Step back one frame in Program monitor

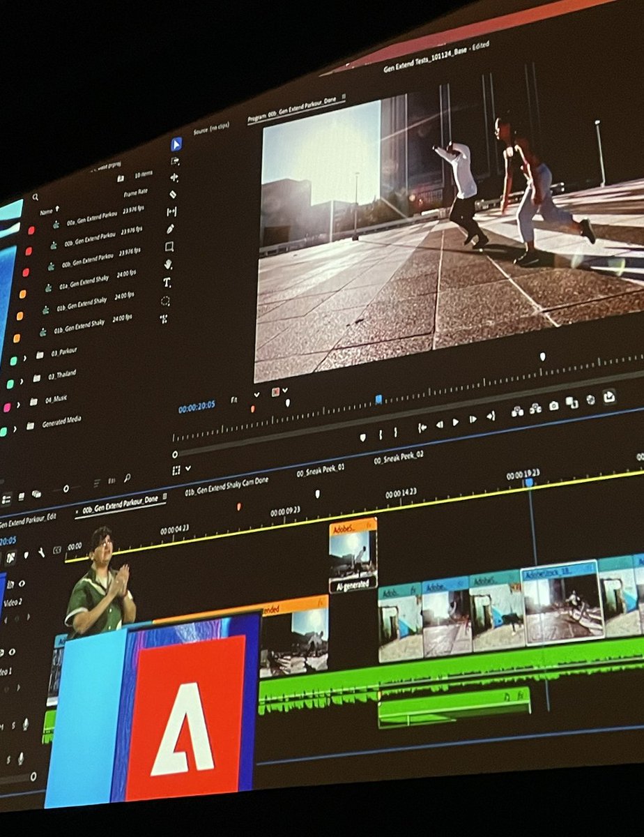point(440,424)
